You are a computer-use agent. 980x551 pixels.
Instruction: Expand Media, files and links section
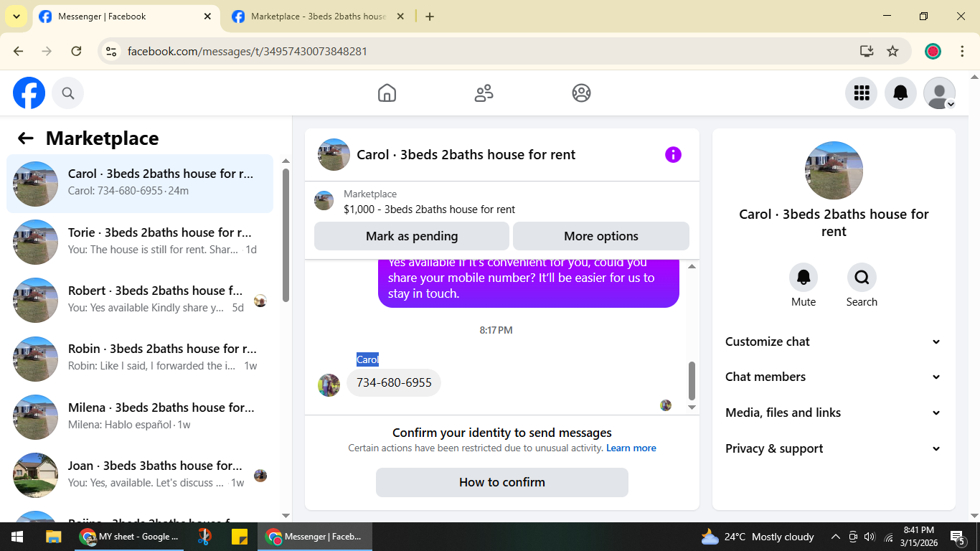[x=833, y=413]
